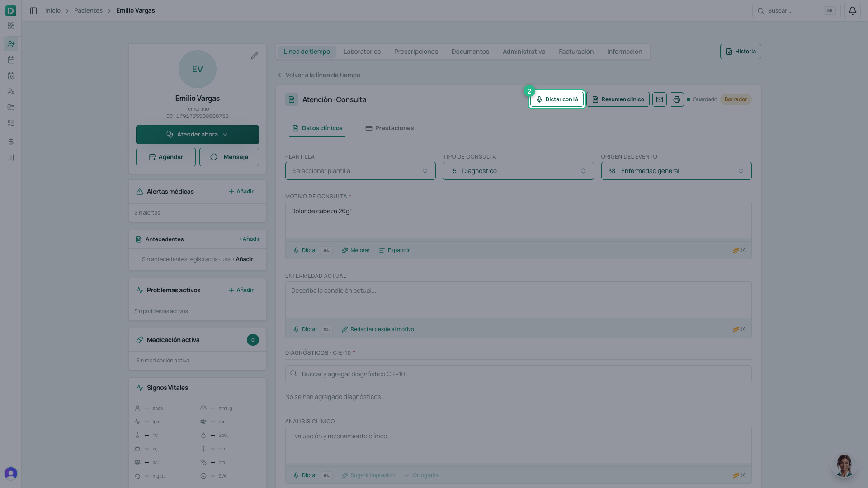
Task: Click the global Buscar search box
Action: [796, 10]
